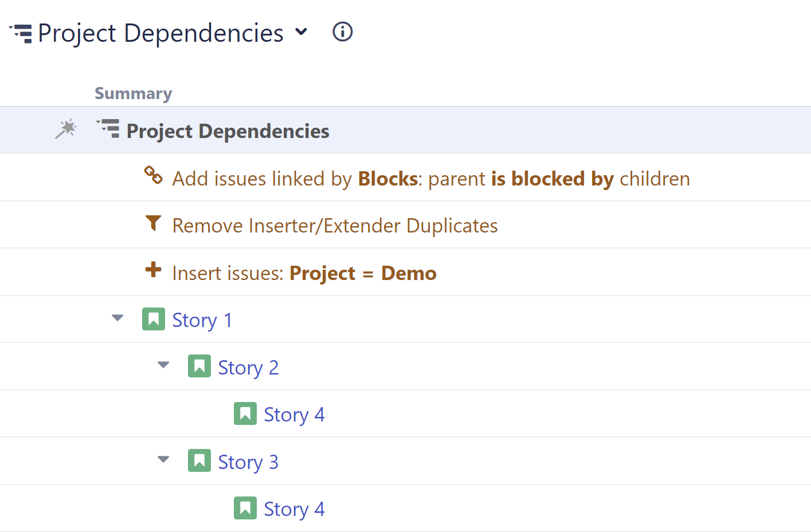Viewport: 811px width, 532px height.
Task: Select the Story 2 row
Action: click(x=248, y=367)
